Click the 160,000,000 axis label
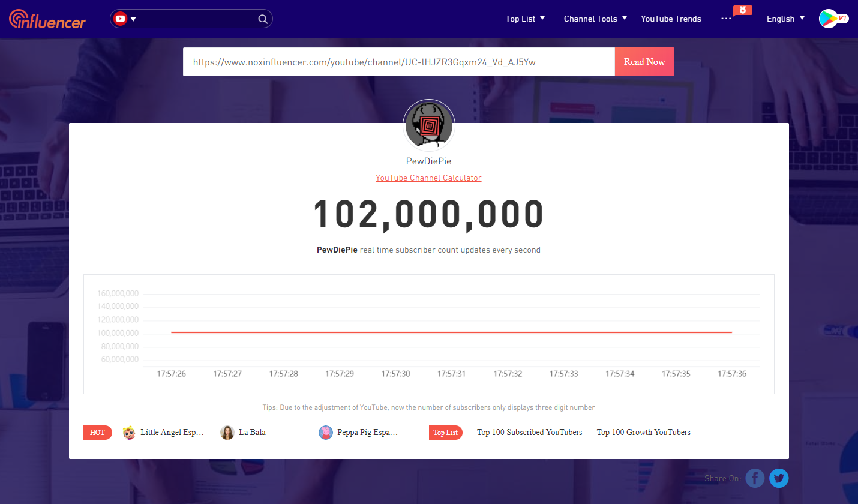The image size is (858, 504). pos(118,293)
